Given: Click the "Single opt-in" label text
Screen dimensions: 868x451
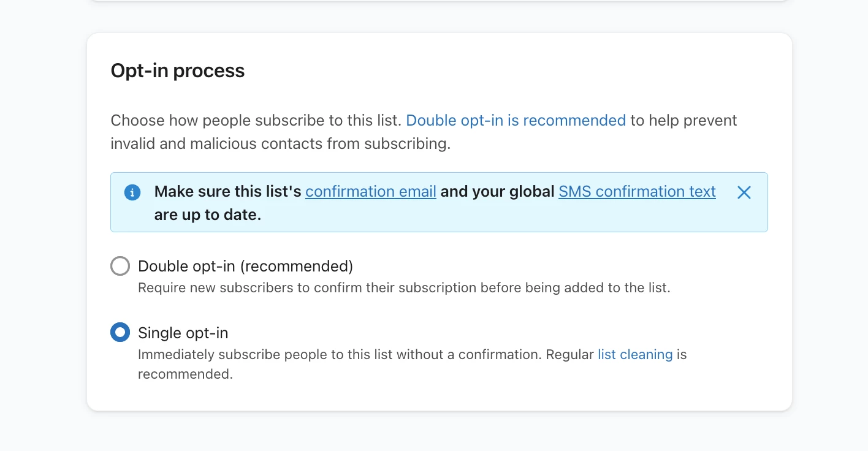Looking at the screenshot, I should (183, 333).
